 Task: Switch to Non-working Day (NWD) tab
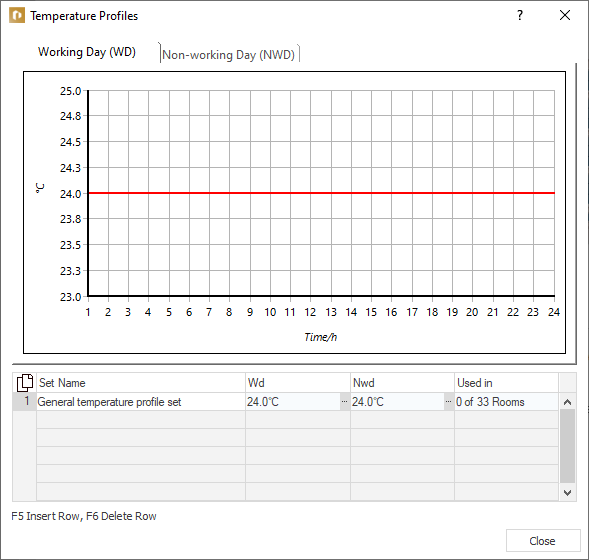click(x=229, y=55)
